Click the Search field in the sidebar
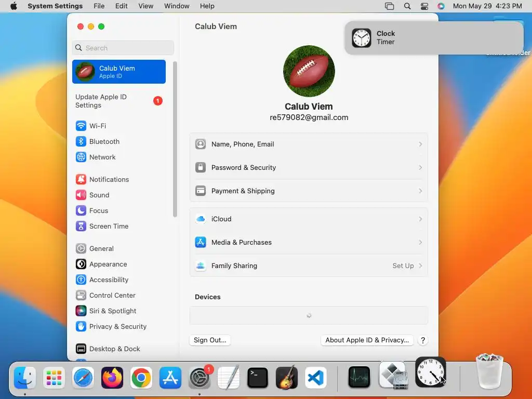Image resolution: width=532 pixels, height=399 pixels. [123, 48]
